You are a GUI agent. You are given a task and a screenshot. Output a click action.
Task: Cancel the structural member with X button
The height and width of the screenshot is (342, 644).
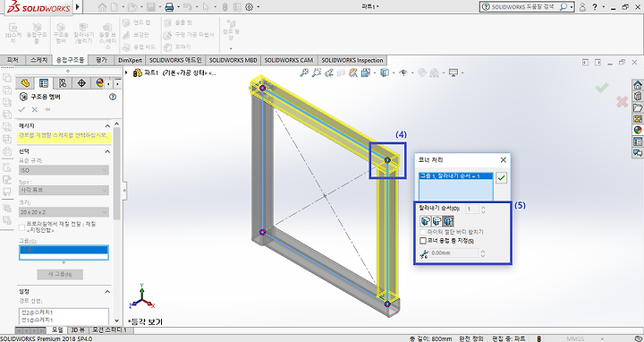point(35,109)
